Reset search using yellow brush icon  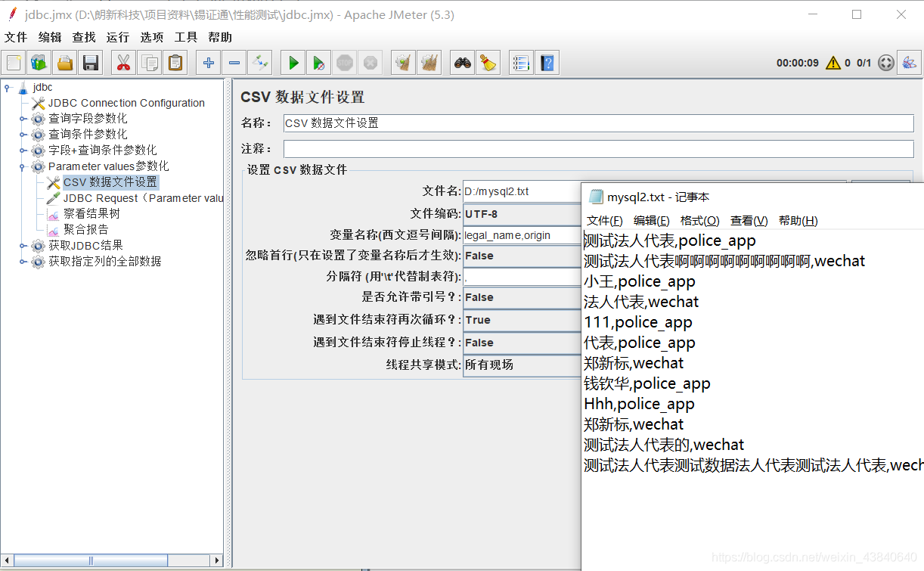tap(488, 63)
